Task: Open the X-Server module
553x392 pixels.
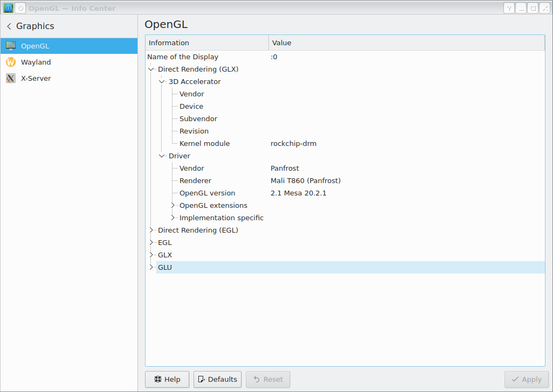Action: [x=36, y=79]
